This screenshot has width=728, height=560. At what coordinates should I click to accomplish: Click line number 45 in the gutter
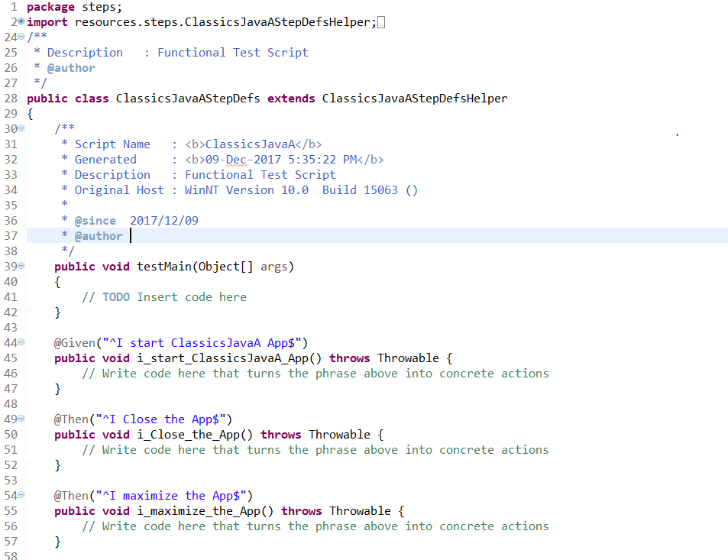click(x=11, y=358)
